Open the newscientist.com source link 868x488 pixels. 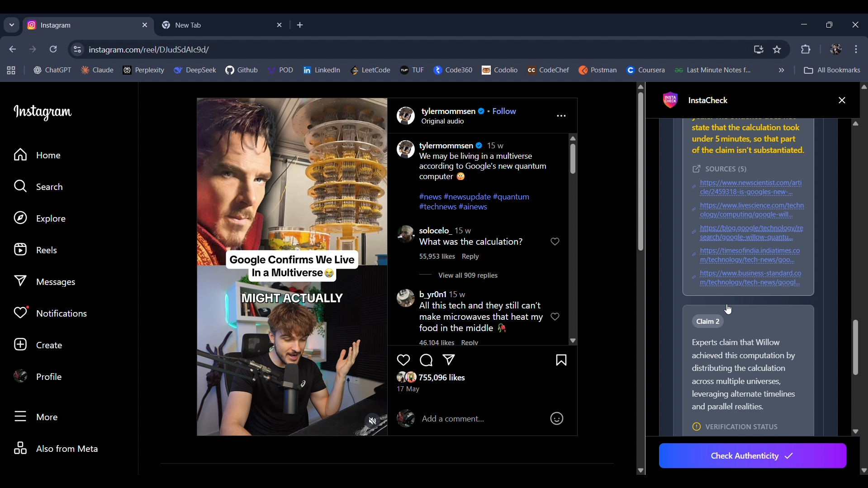coord(751,187)
